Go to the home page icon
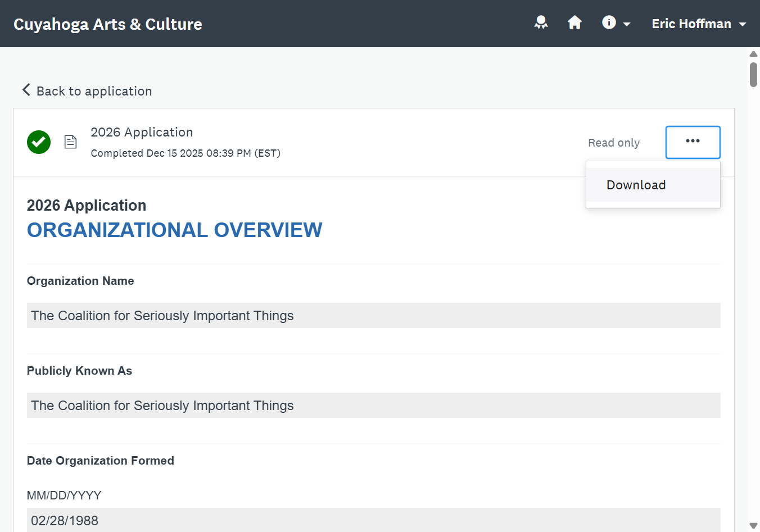Screen dimensions: 760x532 pos(574,22)
